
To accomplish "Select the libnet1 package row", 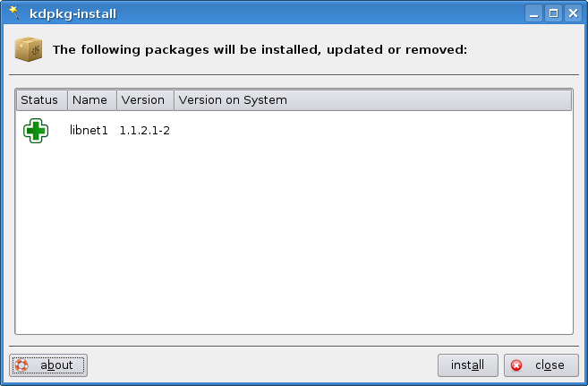I will tap(294, 131).
